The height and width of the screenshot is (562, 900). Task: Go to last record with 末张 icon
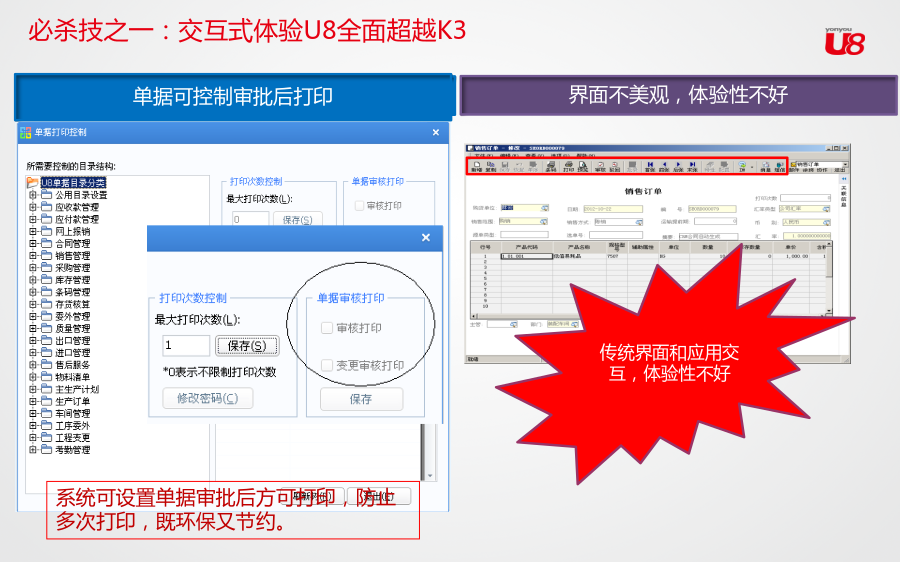[692, 166]
